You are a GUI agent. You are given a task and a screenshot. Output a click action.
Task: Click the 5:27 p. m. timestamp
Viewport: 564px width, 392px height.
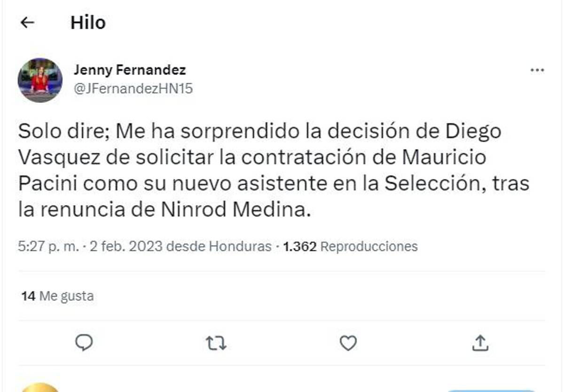(48, 246)
